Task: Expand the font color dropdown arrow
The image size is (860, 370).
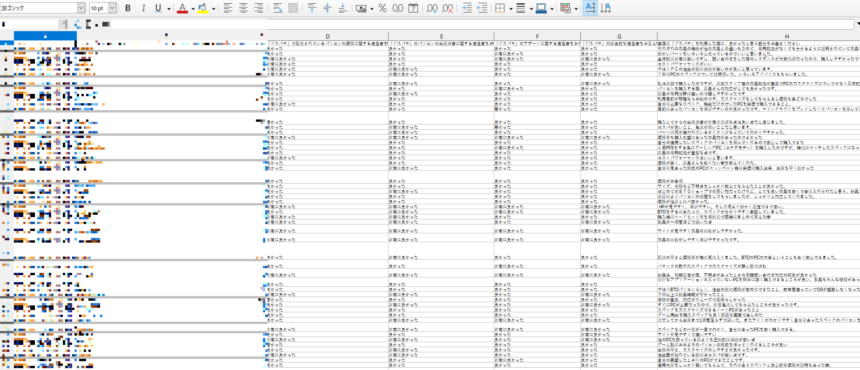Action: [x=193, y=8]
